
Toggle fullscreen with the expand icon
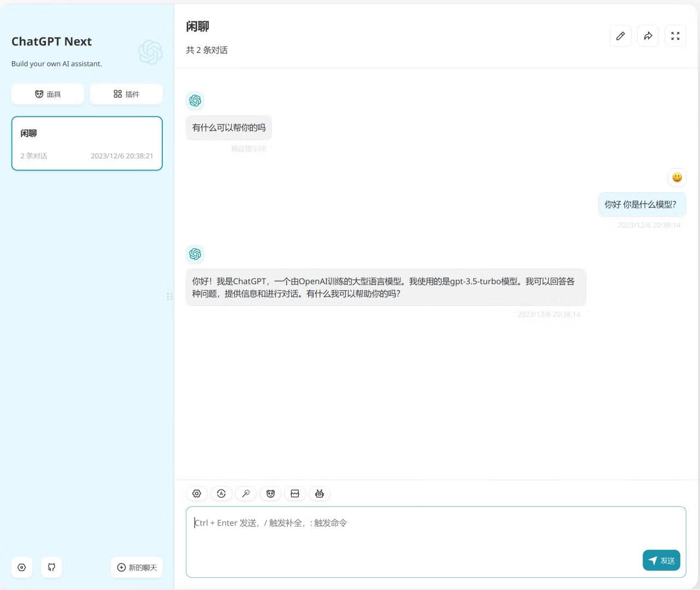click(675, 36)
